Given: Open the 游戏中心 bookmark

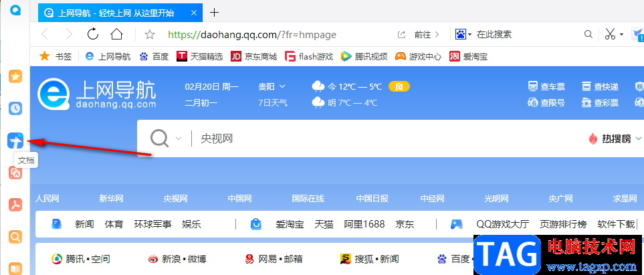Looking at the screenshot, I should (418, 56).
